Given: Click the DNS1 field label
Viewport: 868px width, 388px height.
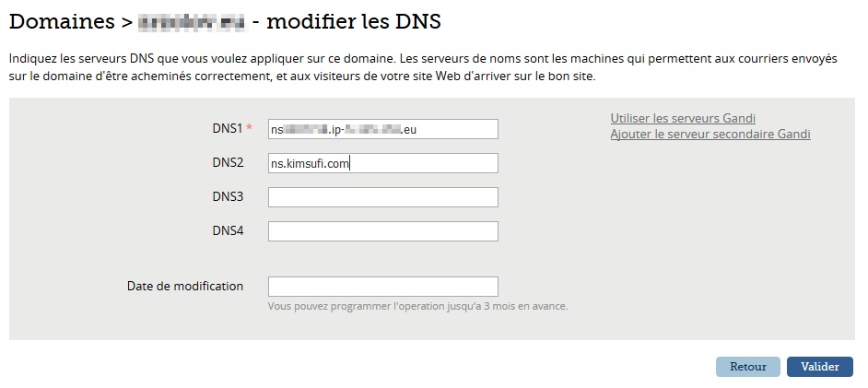Looking at the screenshot, I should click(x=226, y=128).
